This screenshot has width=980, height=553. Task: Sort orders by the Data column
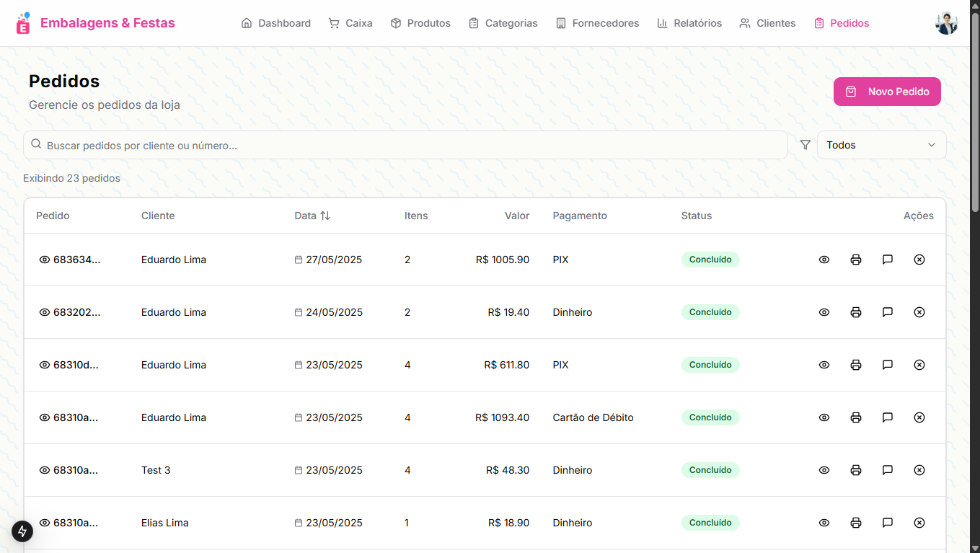pyautogui.click(x=312, y=216)
